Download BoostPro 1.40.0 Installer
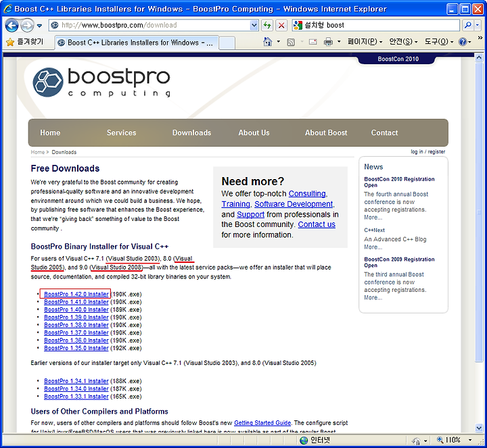 point(76,309)
